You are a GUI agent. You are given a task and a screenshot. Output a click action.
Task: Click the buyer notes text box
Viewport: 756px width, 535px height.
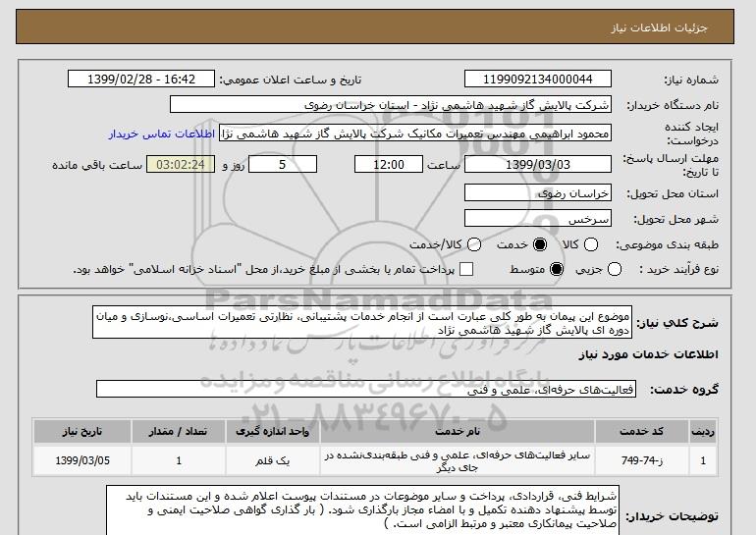pyautogui.click(x=362, y=510)
